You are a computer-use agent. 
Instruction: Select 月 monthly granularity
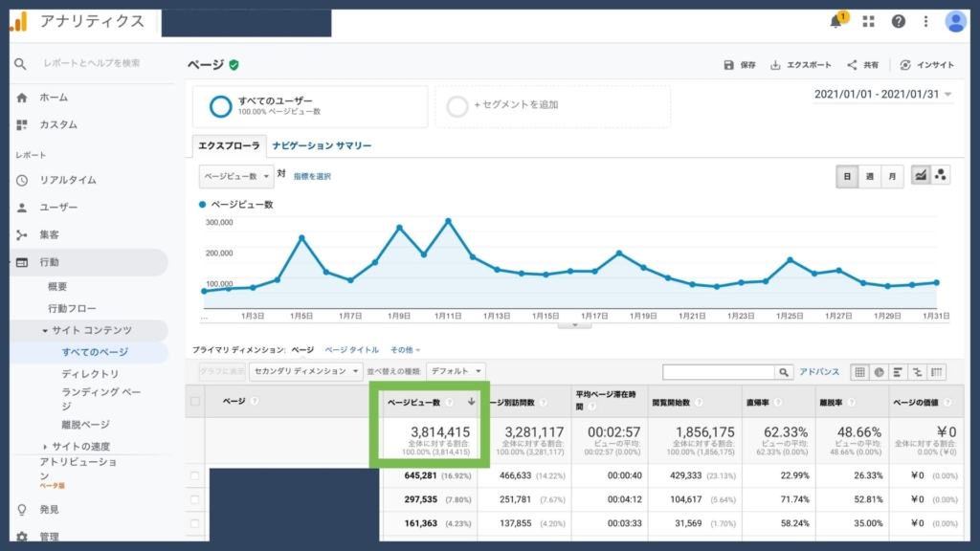[x=892, y=176]
